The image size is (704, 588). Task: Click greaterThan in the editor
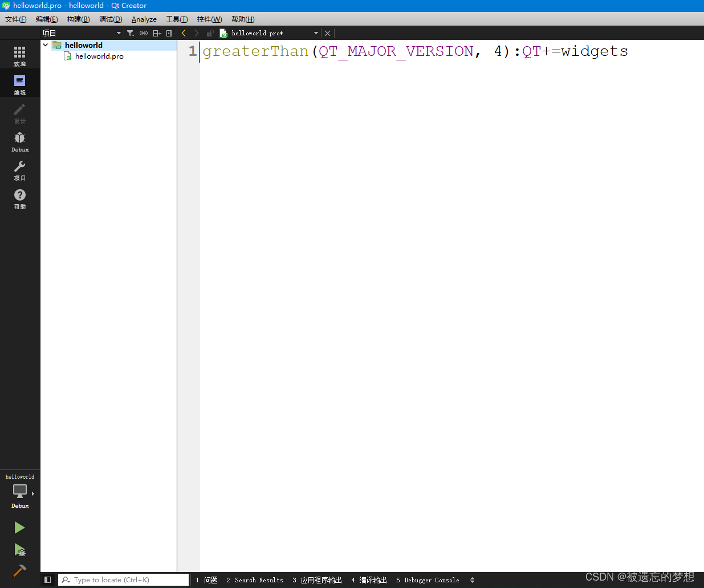tap(255, 51)
